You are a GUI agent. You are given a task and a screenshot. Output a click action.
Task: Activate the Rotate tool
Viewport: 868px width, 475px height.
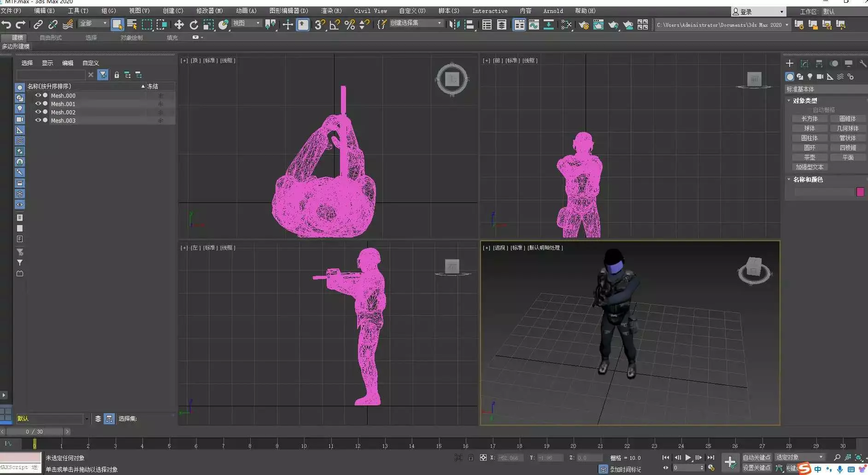[x=194, y=25]
